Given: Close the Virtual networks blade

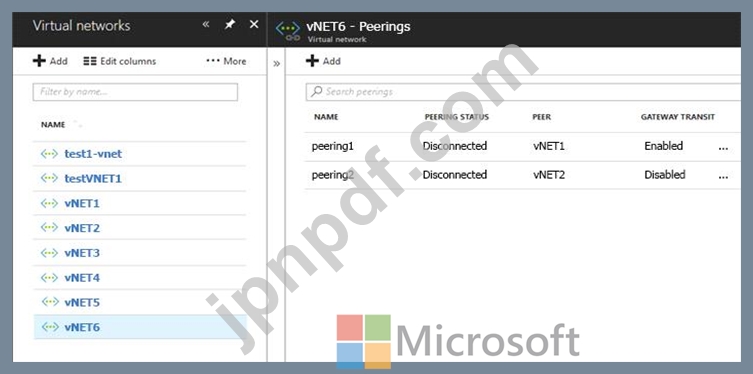Looking at the screenshot, I should 254,24.
